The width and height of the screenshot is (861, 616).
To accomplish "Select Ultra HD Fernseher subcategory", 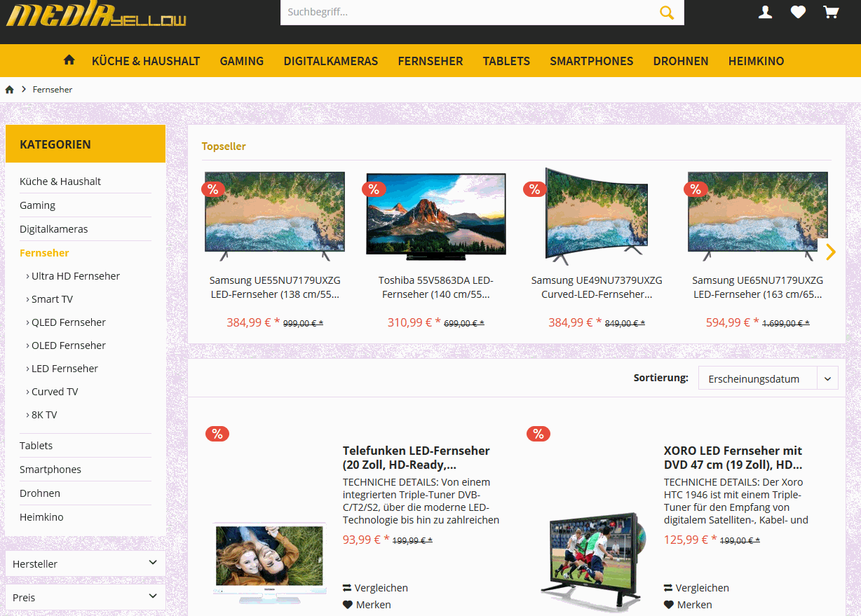I will pyautogui.click(x=76, y=276).
